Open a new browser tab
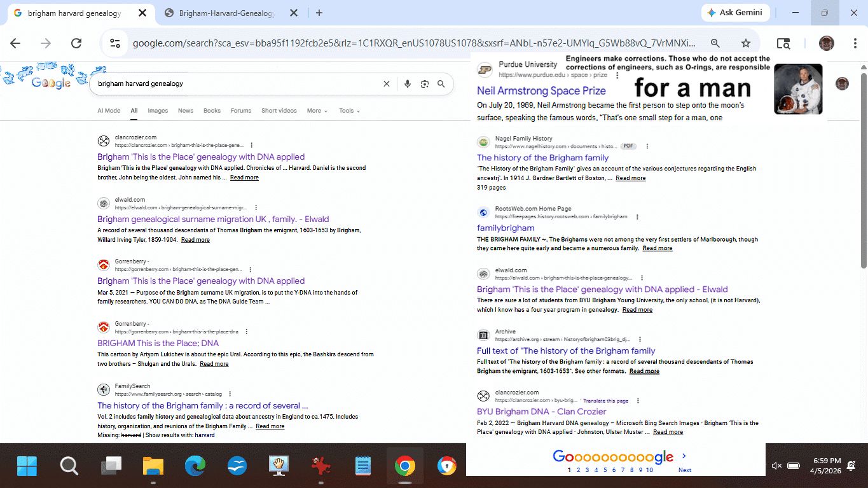Screen dimensions: 868x488 [319, 13]
